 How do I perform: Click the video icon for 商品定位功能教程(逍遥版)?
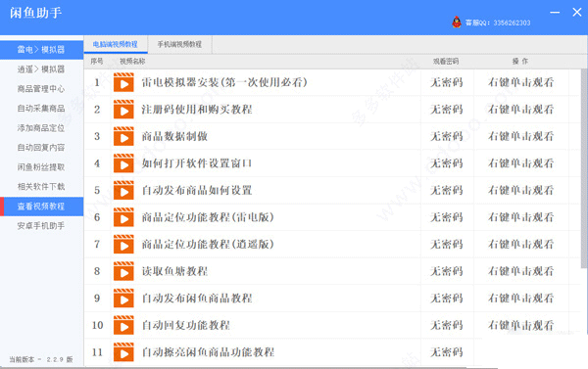tap(123, 245)
